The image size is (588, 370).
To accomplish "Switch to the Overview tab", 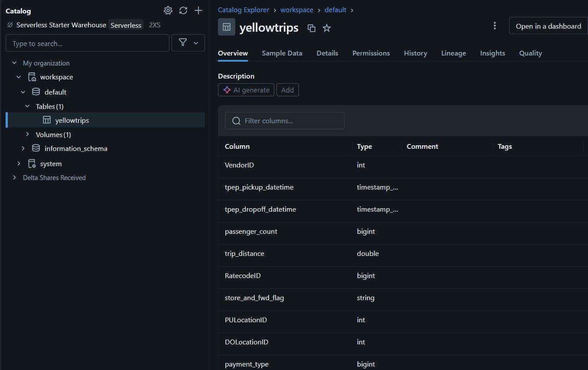I will 233,53.
